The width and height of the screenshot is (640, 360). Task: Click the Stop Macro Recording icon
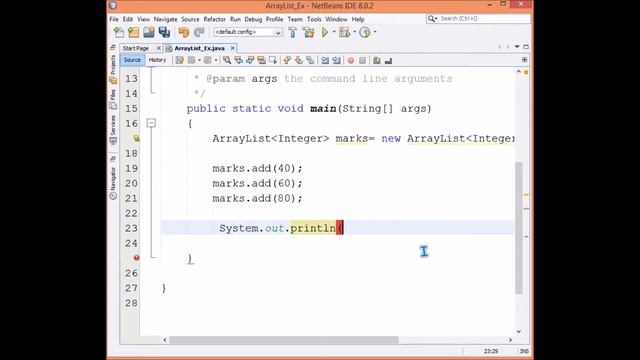coord(362,60)
